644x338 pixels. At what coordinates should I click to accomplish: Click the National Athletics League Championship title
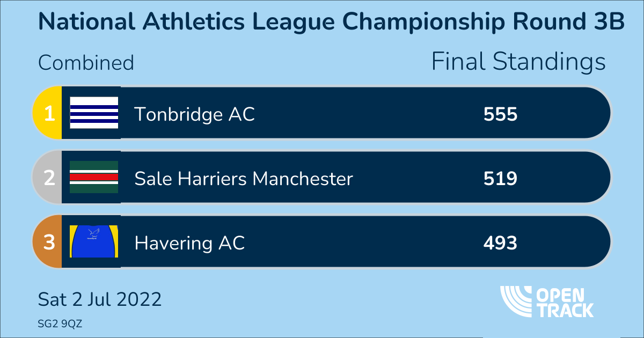pos(331,23)
